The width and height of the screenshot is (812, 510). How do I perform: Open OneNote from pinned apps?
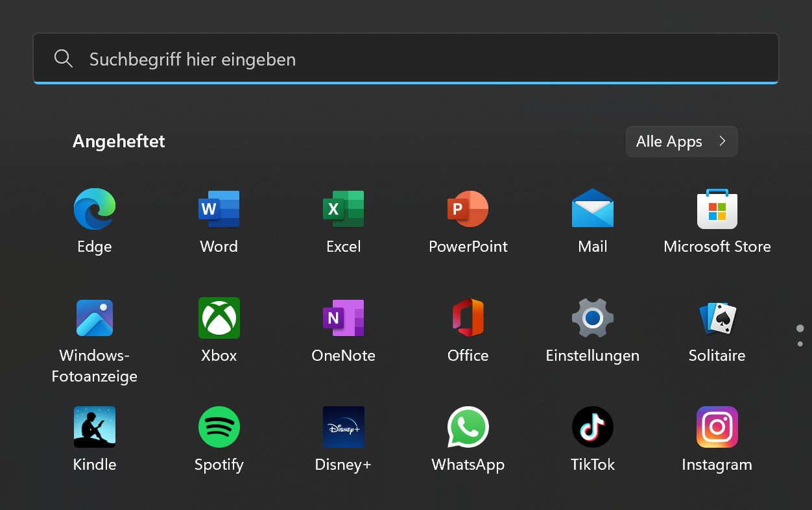point(344,318)
